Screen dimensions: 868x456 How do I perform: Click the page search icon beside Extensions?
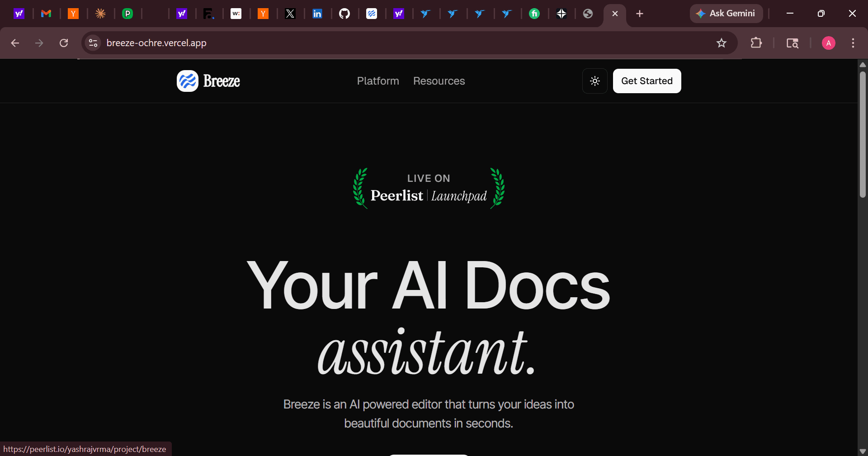click(x=793, y=43)
